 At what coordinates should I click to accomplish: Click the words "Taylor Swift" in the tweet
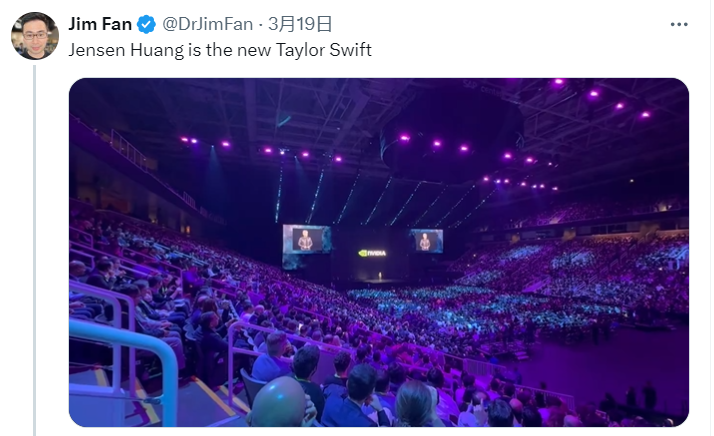coord(324,50)
